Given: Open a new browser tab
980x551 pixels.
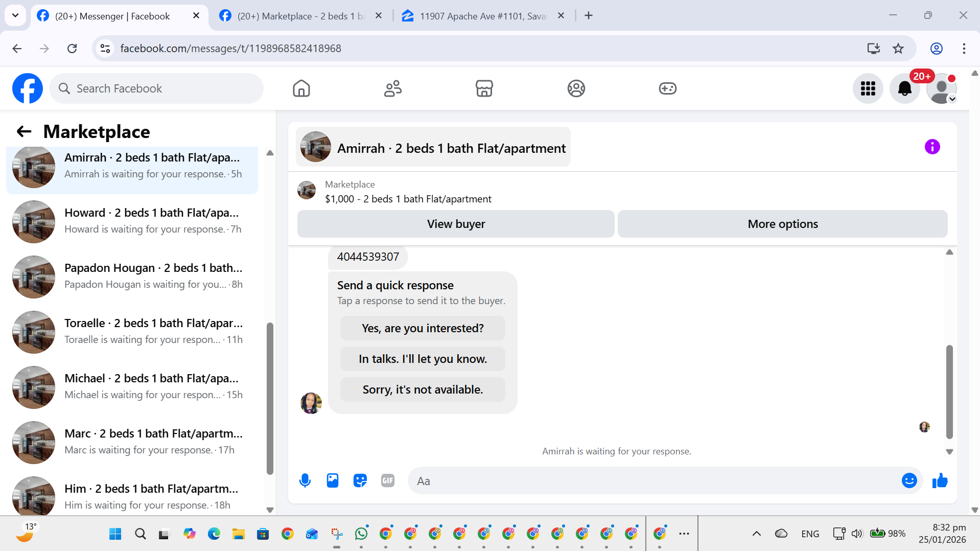Looking at the screenshot, I should pyautogui.click(x=589, y=16).
